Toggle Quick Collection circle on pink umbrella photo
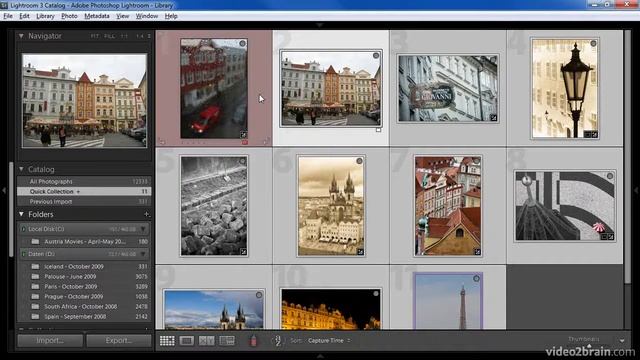 610,176
